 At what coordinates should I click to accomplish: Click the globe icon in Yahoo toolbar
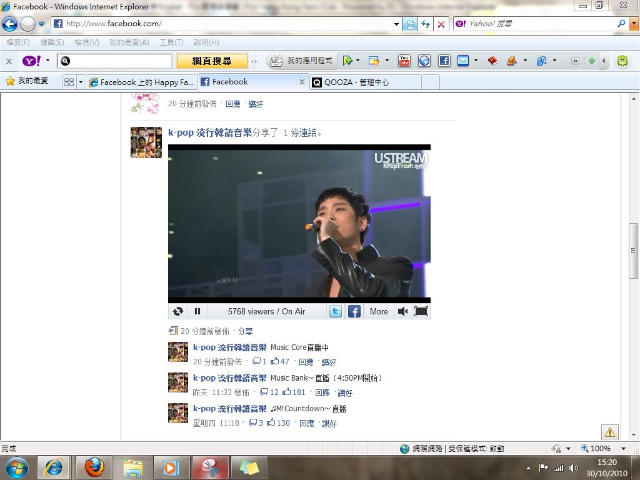(x=424, y=61)
